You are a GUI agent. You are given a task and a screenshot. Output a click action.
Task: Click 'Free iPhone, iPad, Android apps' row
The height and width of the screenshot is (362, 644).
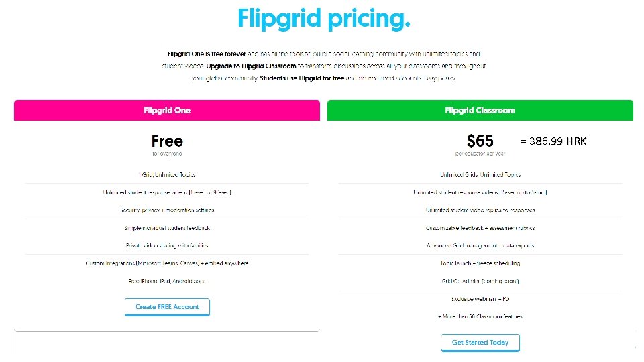(167, 281)
